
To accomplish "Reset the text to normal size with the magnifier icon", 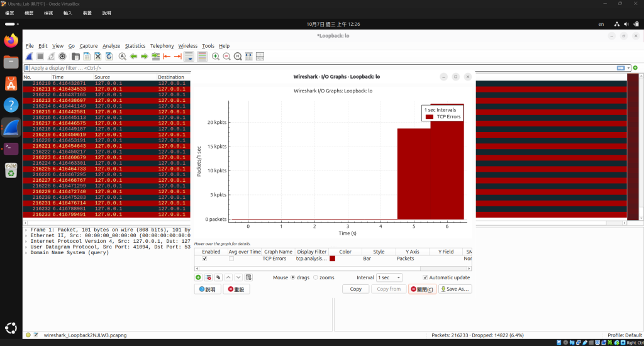I will tap(238, 56).
